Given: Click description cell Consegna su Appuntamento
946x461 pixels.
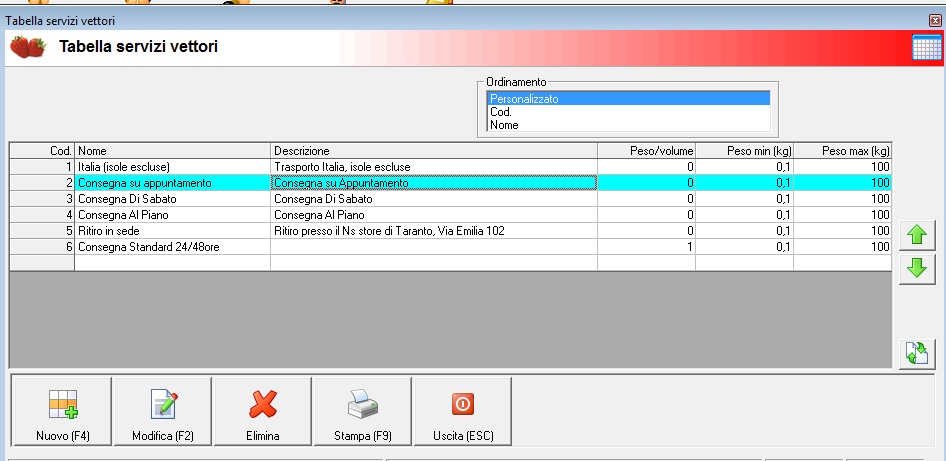Looking at the screenshot, I should coord(434,183).
